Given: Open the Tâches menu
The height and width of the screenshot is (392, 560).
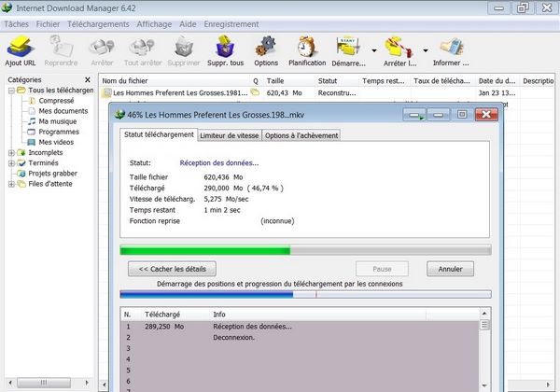Looking at the screenshot, I should [16, 24].
